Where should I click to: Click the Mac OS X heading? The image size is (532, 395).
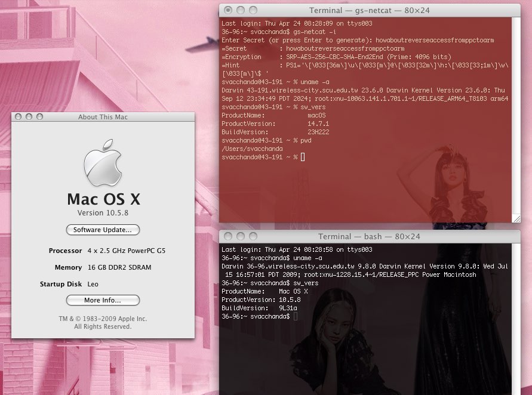103,199
